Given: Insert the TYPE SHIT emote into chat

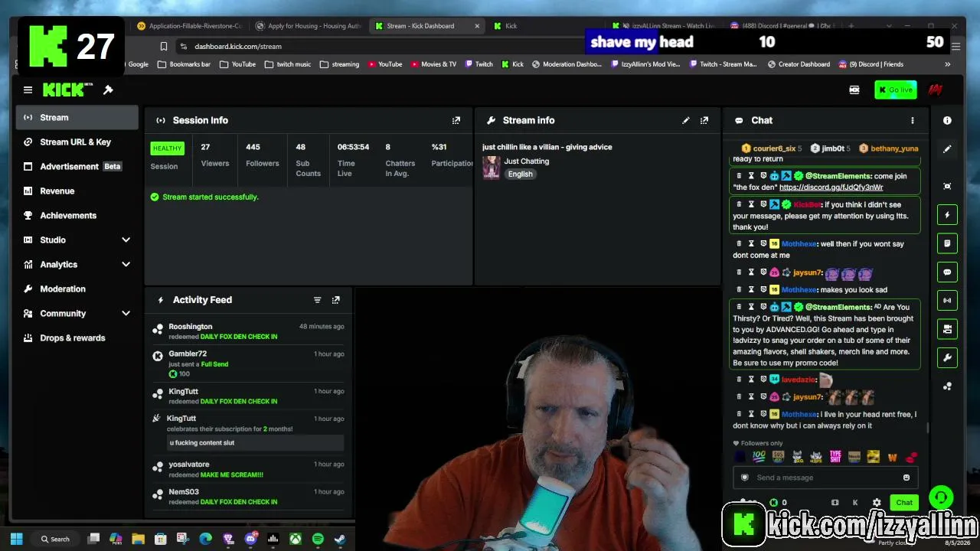Looking at the screenshot, I should 835,457.
